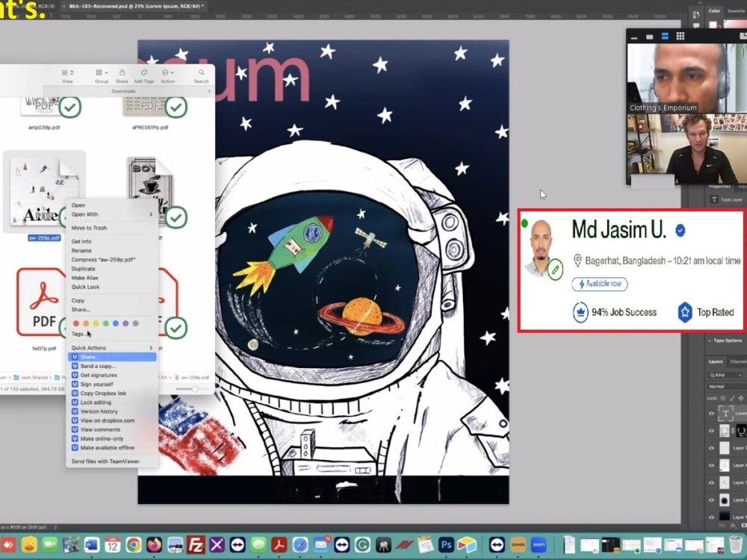Open the Finder Group dropdown

point(102,72)
